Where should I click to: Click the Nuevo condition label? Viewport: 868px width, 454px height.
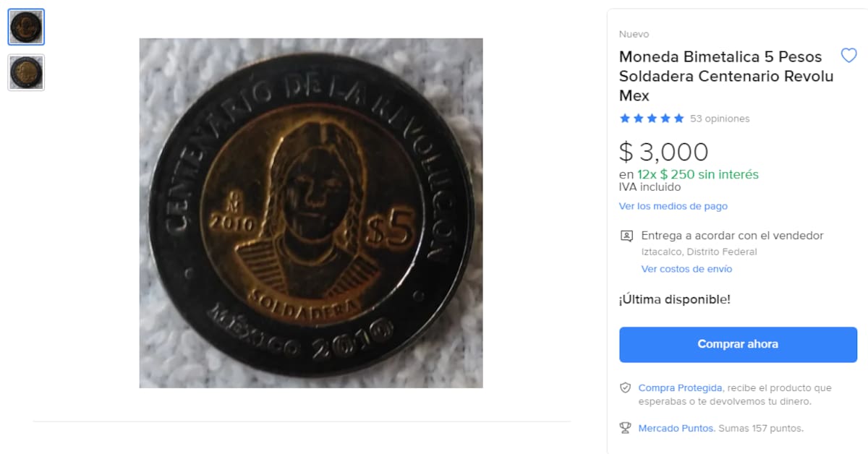pos(634,34)
